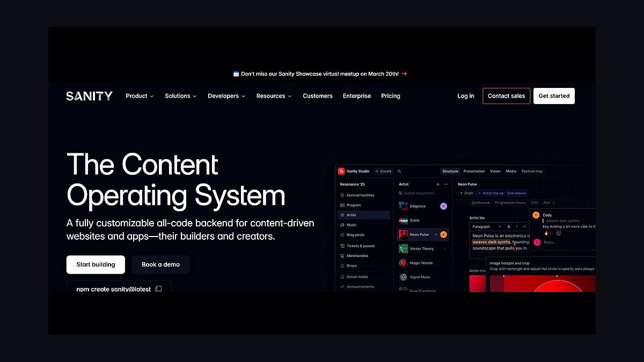The width and height of the screenshot is (644, 362).
Task: Switch to the Media tab
Action: point(511,171)
